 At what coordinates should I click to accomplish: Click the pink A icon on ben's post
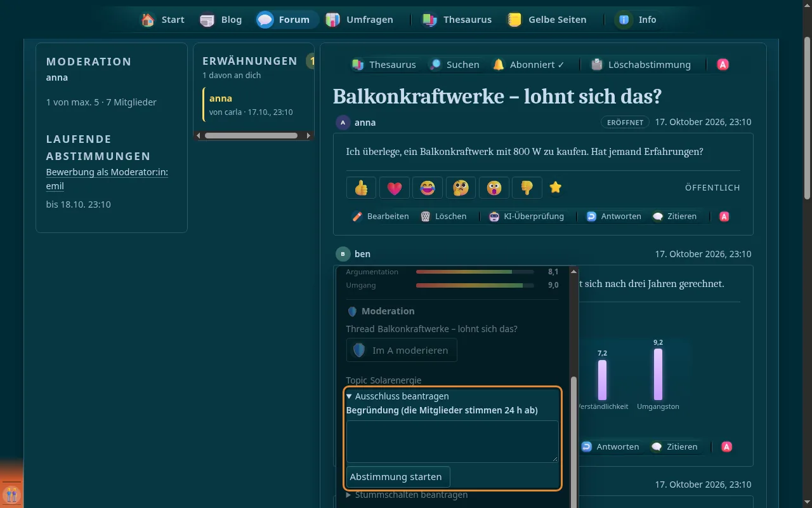pos(727,447)
